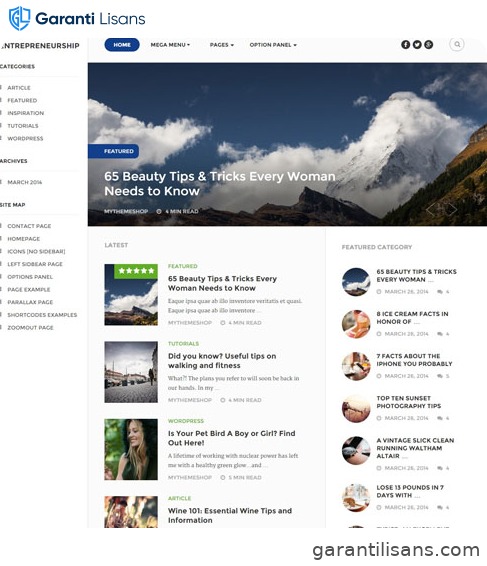The width and height of the screenshot is (487, 566).
Task: Select the Home menu button
Action: tap(122, 45)
